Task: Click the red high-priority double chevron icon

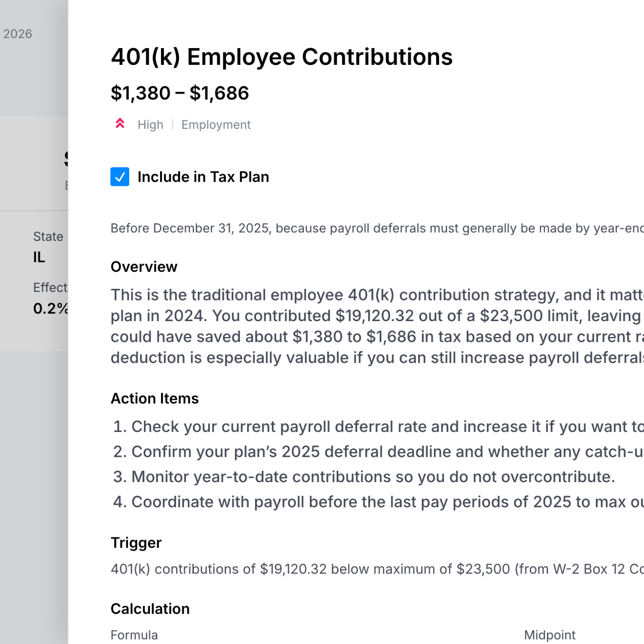Action: click(120, 124)
